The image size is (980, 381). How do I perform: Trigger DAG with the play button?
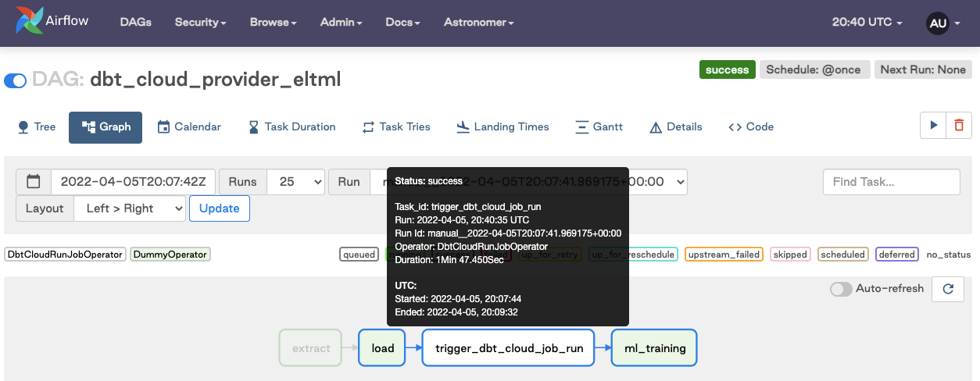coord(933,126)
